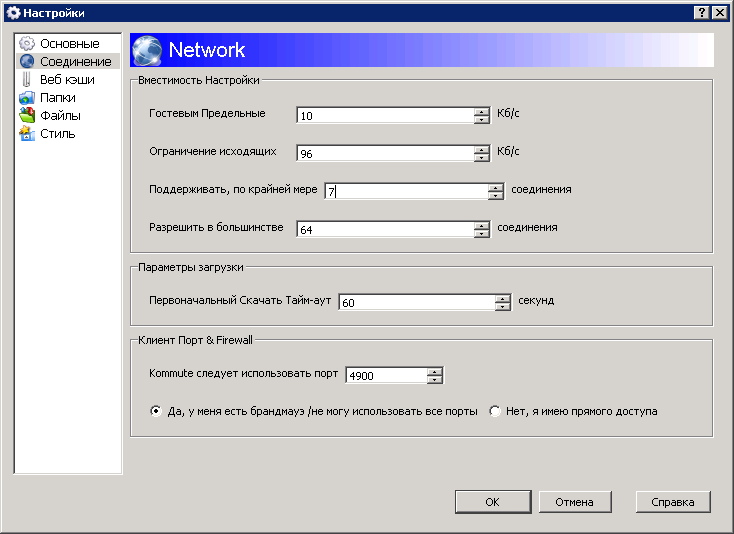Image resolution: width=734 pixels, height=534 pixels.
Task: Click the question mark help button in title bar
Action: tap(701, 13)
